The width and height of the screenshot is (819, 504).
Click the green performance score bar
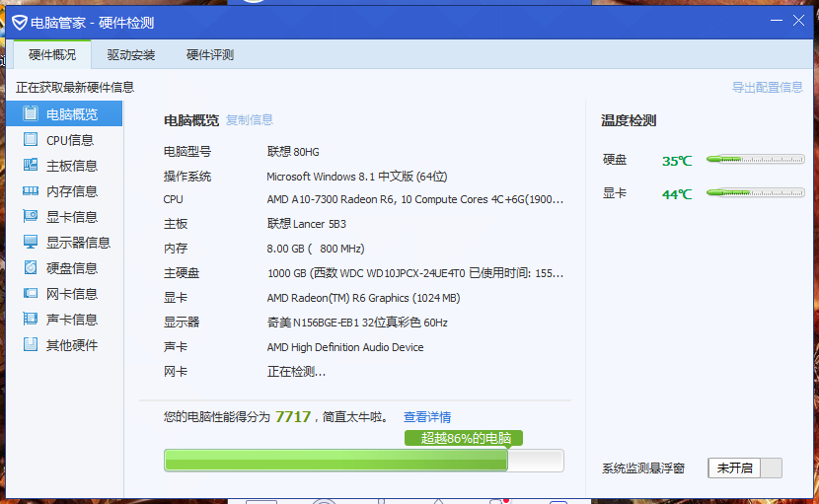(363, 461)
